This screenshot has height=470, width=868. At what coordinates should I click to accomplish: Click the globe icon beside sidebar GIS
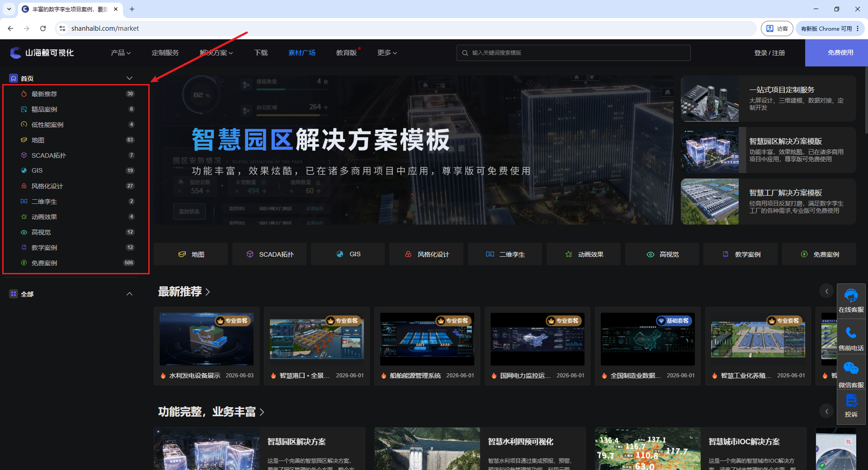point(24,170)
